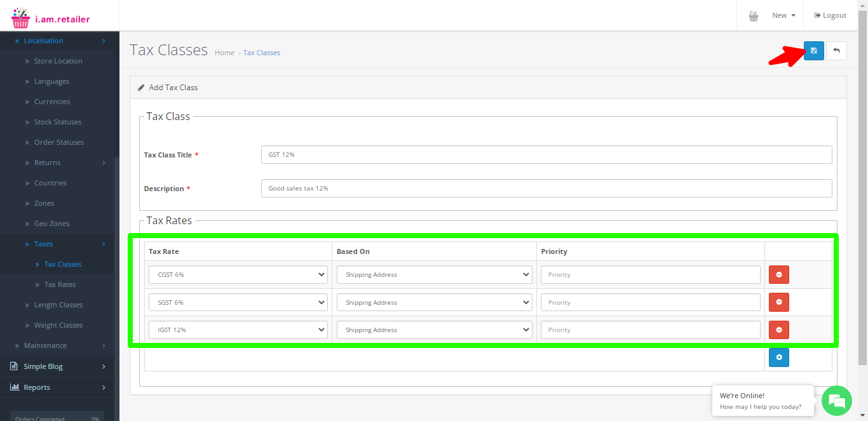Viewport: 868px width, 421px height.
Task: Click Priority field in IGST row
Action: click(651, 330)
